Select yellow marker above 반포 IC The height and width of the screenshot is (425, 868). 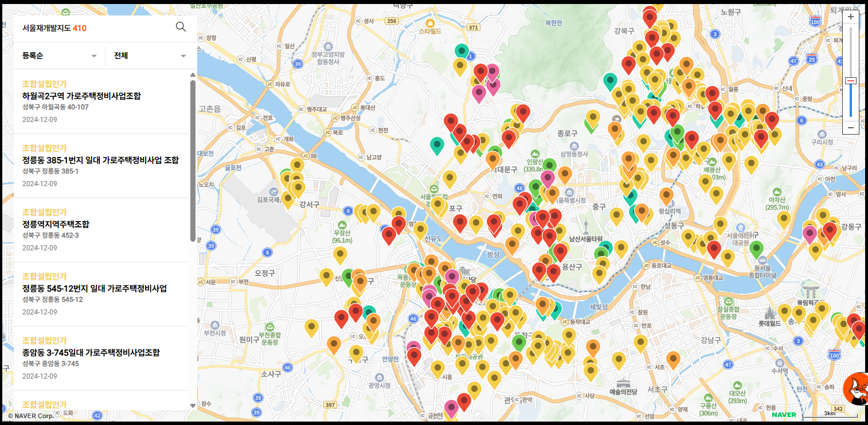coord(641,343)
